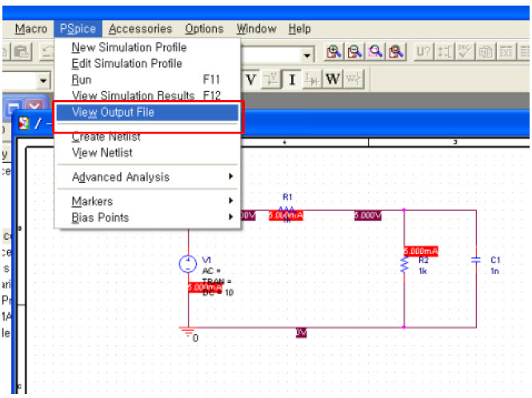
Task: Close the child window with X button
Action: 34,107
